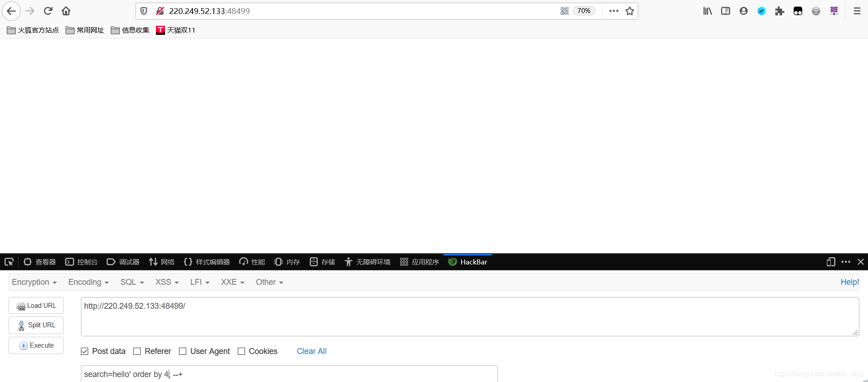Open the 天猫双11 bookmark
The height and width of the screenshot is (382, 868).
point(175,30)
